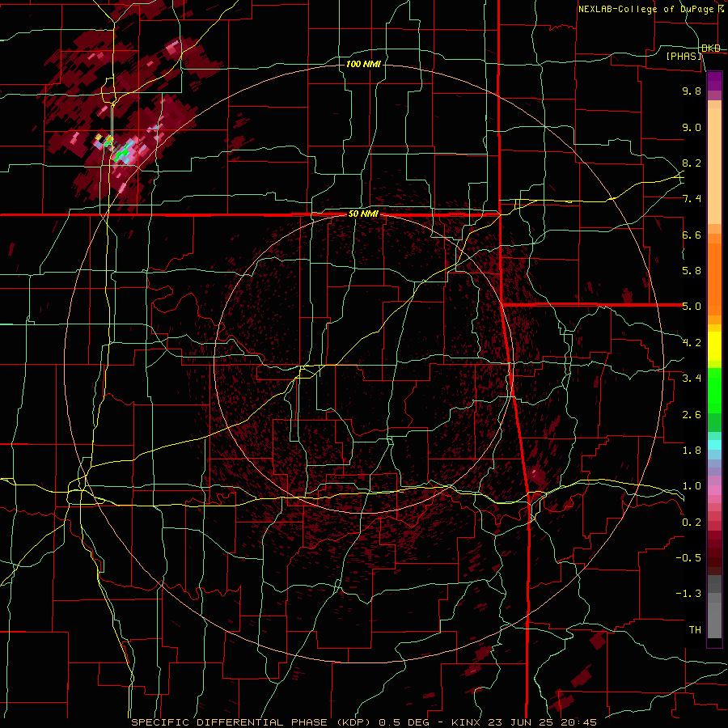The image size is (728, 728).
Task: Click the yellow band of the color bar
Action: pos(714,346)
